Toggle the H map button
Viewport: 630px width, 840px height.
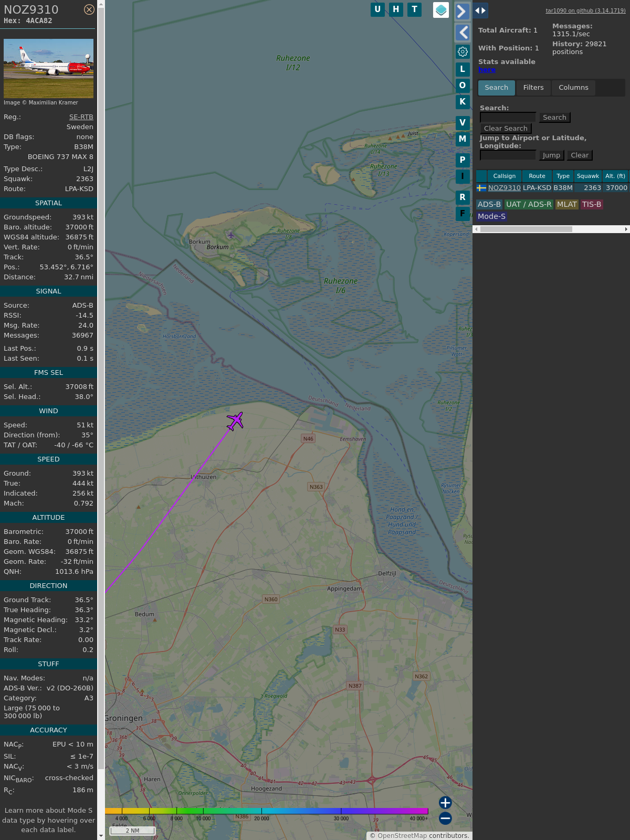(x=396, y=9)
